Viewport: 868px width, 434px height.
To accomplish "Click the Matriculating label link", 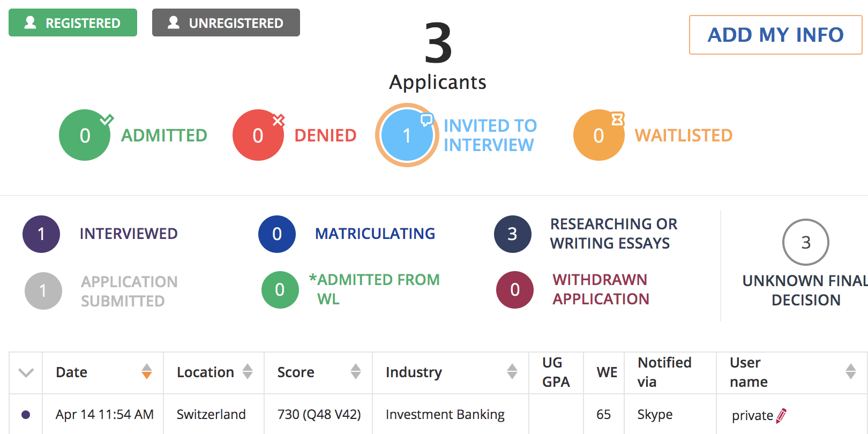I will [x=375, y=234].
